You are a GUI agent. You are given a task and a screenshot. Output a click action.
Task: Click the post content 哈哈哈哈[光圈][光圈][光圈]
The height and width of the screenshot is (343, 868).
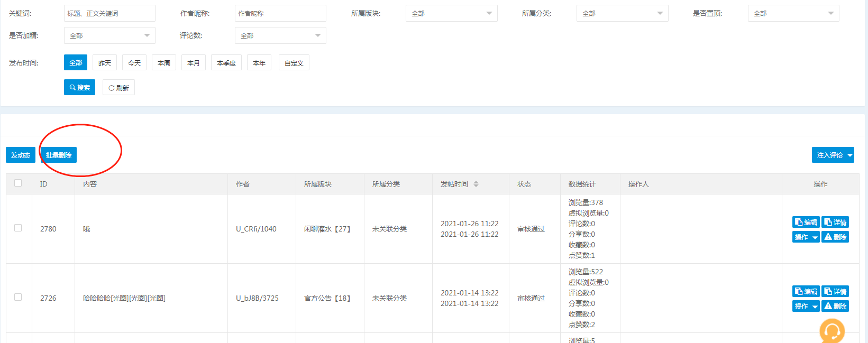point(124,298)
